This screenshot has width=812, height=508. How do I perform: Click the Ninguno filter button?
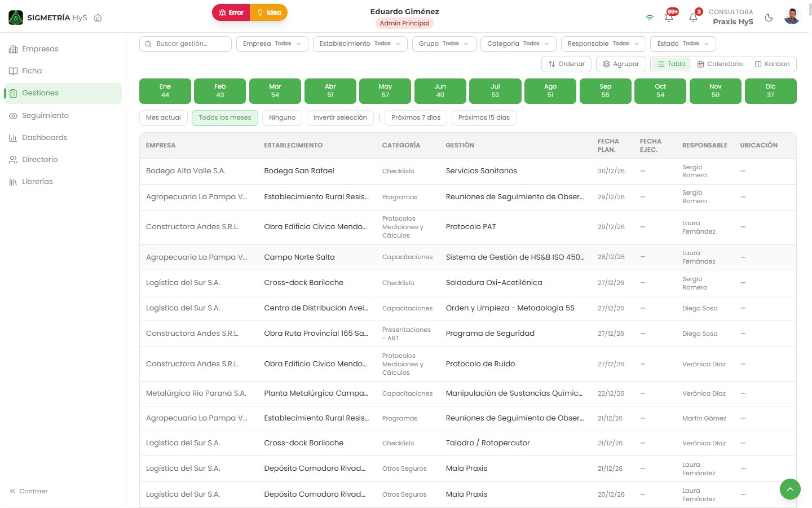[283, 118]
